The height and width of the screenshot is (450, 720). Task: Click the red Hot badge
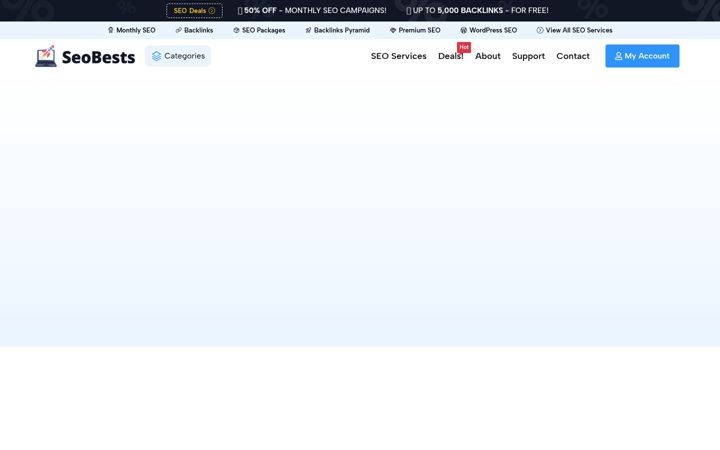[x=464, y=47]
